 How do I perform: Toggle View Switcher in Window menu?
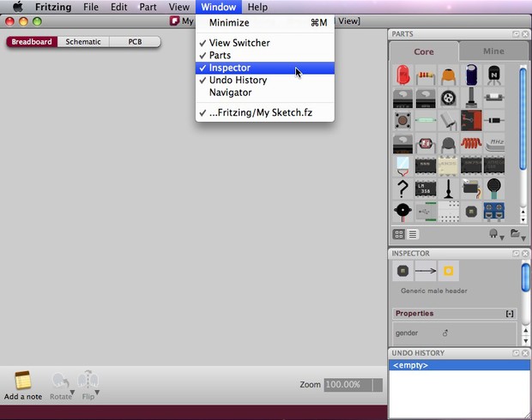(x=265, y=43)
